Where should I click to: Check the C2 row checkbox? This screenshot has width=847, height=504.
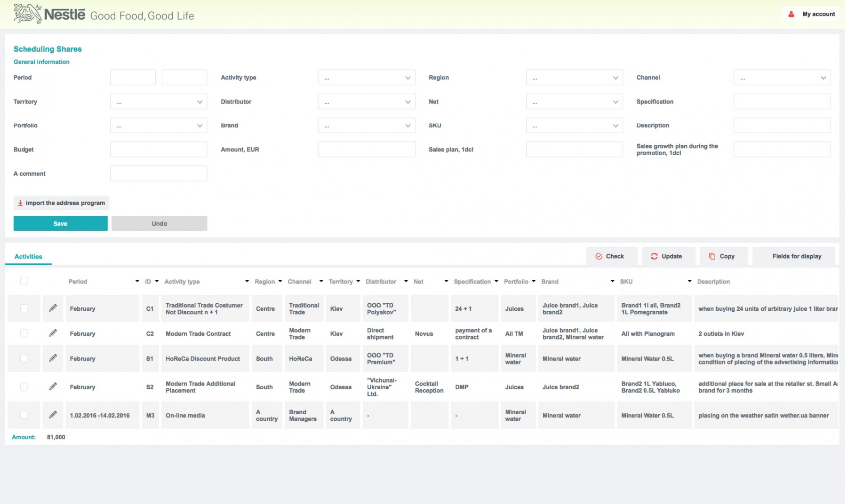point(24,333)
